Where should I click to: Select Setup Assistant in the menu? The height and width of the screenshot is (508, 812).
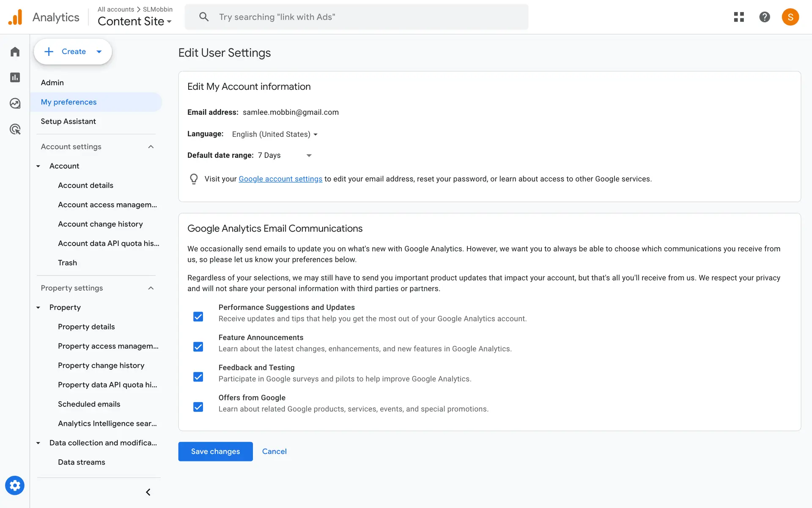coord(68,121)
